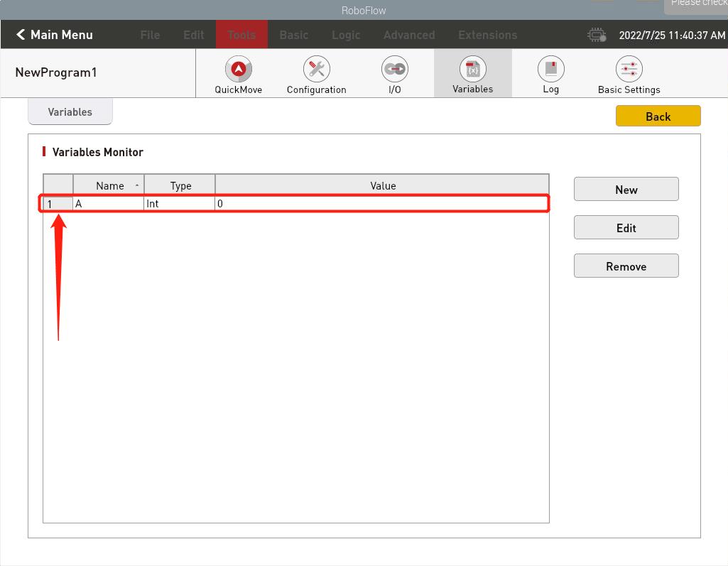Open the Logic menu
This screenshot has height=566, width=728.
click(346, 35)
